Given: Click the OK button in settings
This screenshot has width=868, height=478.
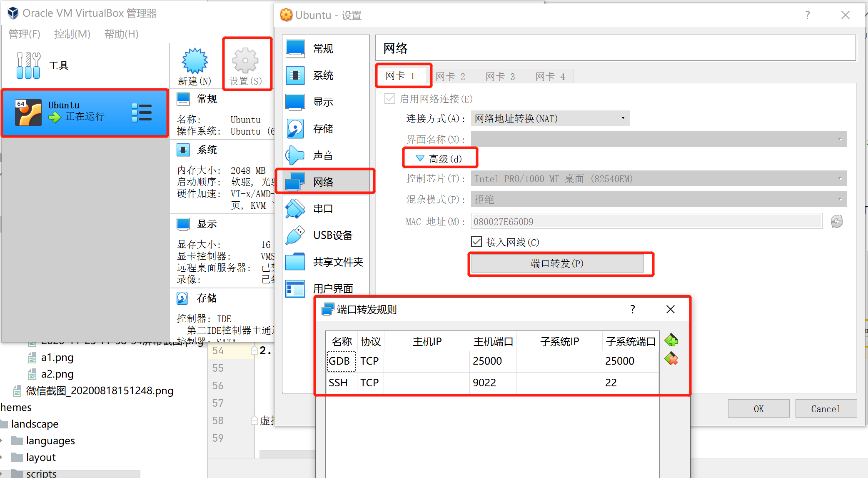Looking at the screenshot, I should pyautogui.click(x=758, y=409).
